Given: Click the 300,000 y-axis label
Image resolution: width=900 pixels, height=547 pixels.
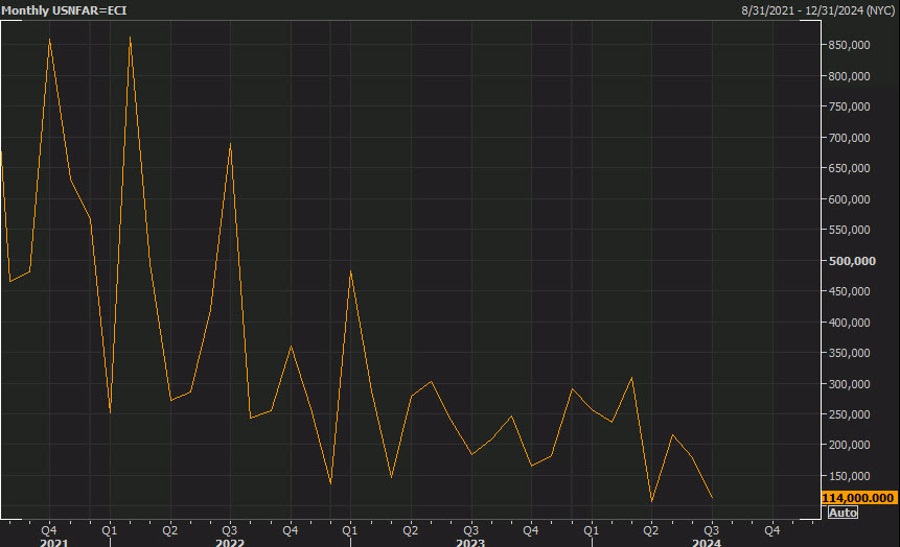Looking at the screenshot, I should coord(848,384).
